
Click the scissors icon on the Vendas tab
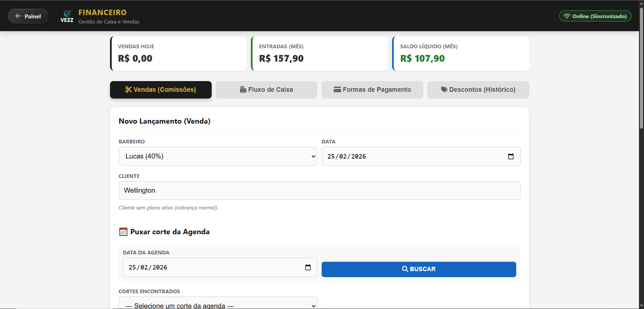[128, 89]
